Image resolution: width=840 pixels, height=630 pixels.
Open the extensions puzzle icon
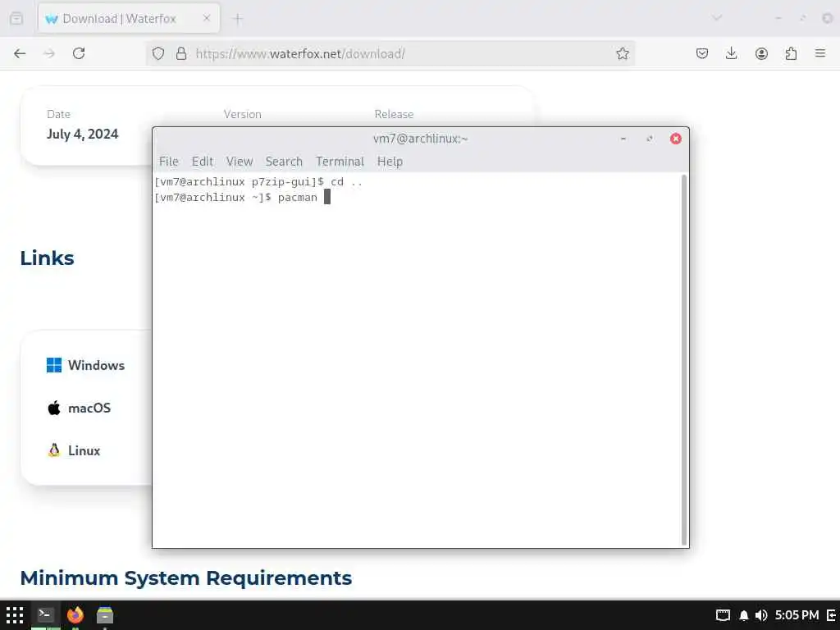[791, 53]
